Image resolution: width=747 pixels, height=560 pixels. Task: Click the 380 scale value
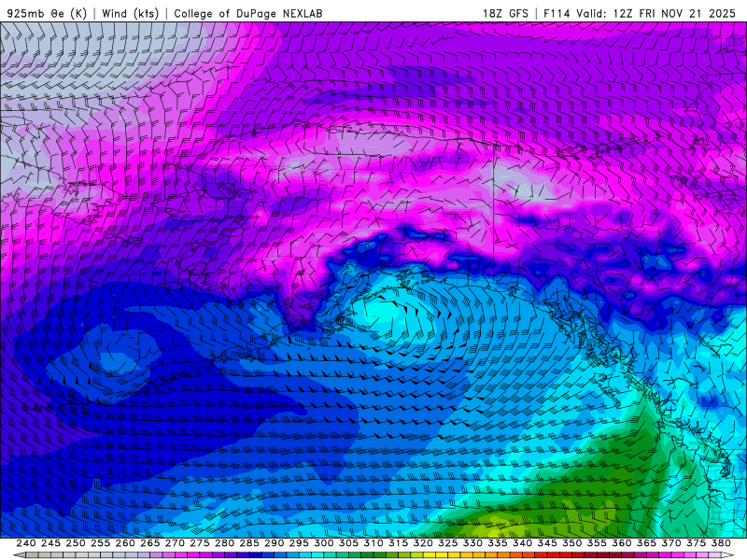tap(721, 543)
